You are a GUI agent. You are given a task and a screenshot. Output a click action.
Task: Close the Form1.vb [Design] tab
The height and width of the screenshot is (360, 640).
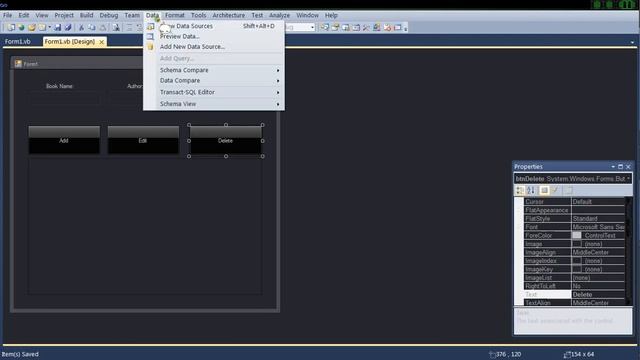(x=102, y=42)
